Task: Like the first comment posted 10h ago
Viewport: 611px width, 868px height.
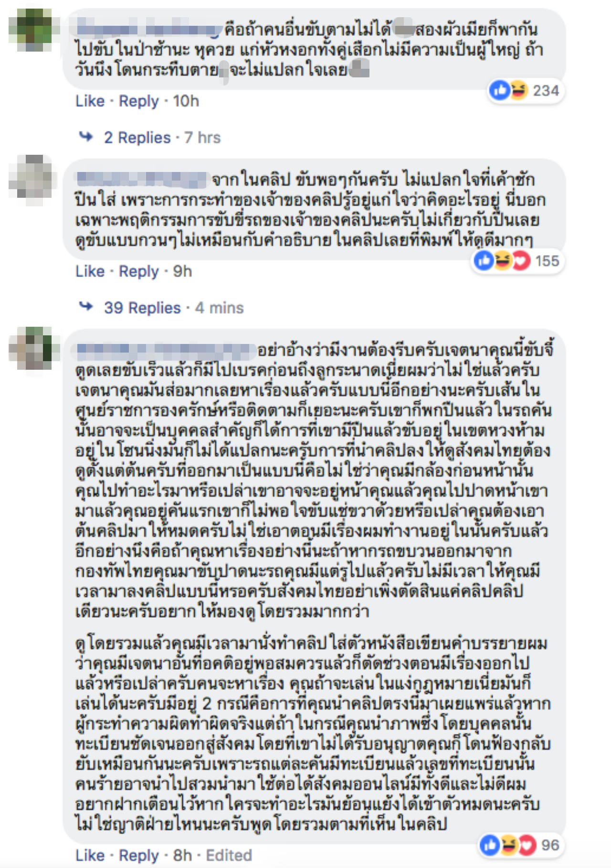Action: click(90, 101)
